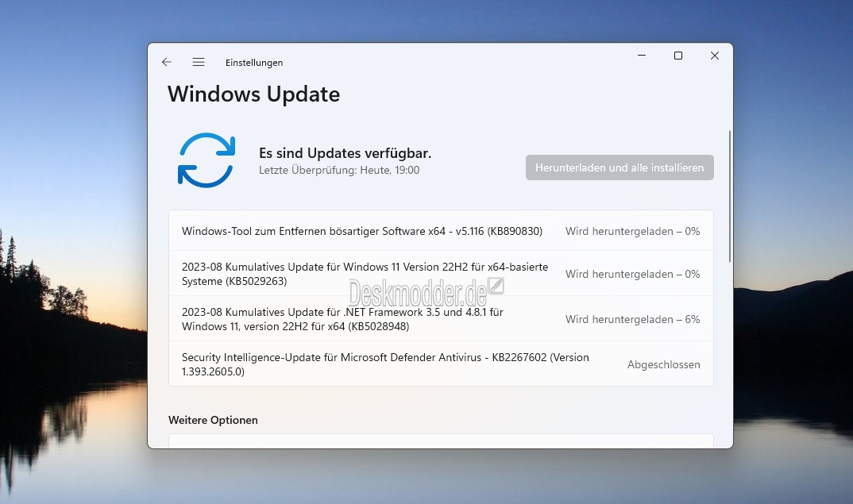Click the 'Einstellungen' window title
This screenshot has height=504, width=853.
pyautogui.click(x=254, y=63)
